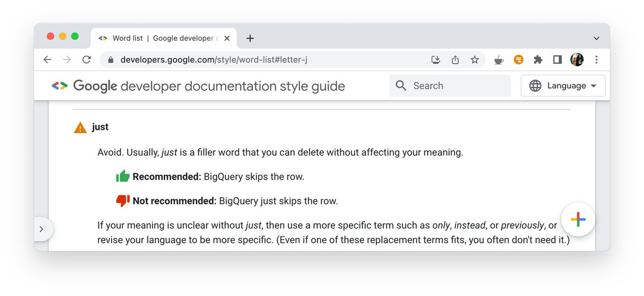Click the text 'BigQuery skips the row.'
Screen dimensions: 644x296
[254, 176]
